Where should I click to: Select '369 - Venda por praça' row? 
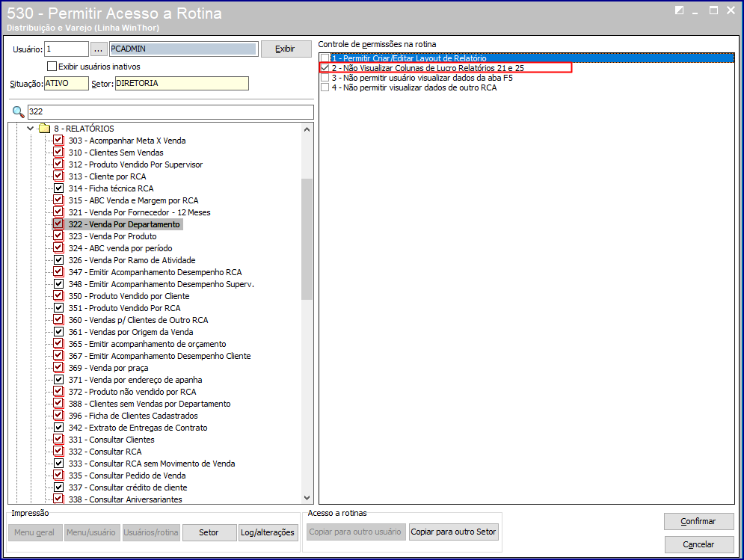coord(108,368)
